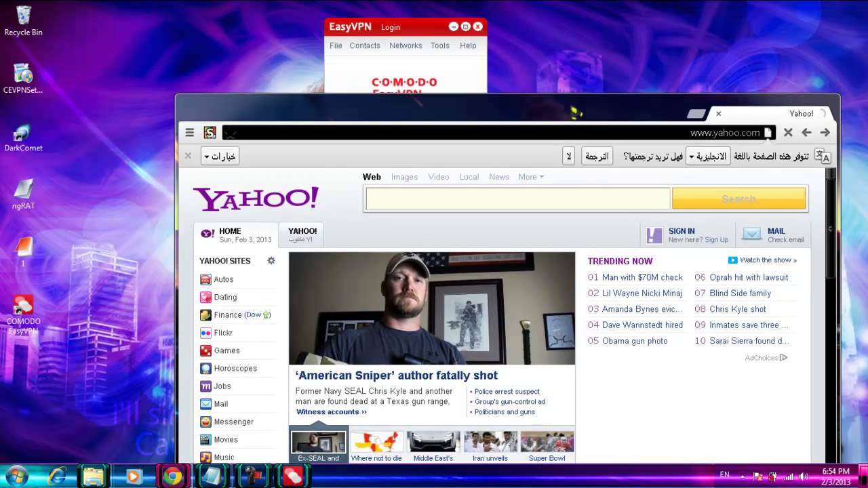Select the News search tab
The height and width of the screenshot is (488, 868).
pos(499,177)
